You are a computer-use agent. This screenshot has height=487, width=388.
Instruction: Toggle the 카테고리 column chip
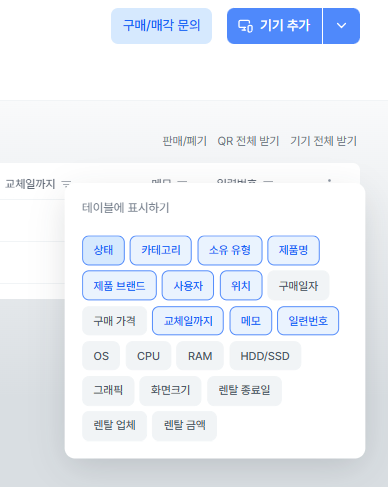pyautogui.click(x=161, y=250)
